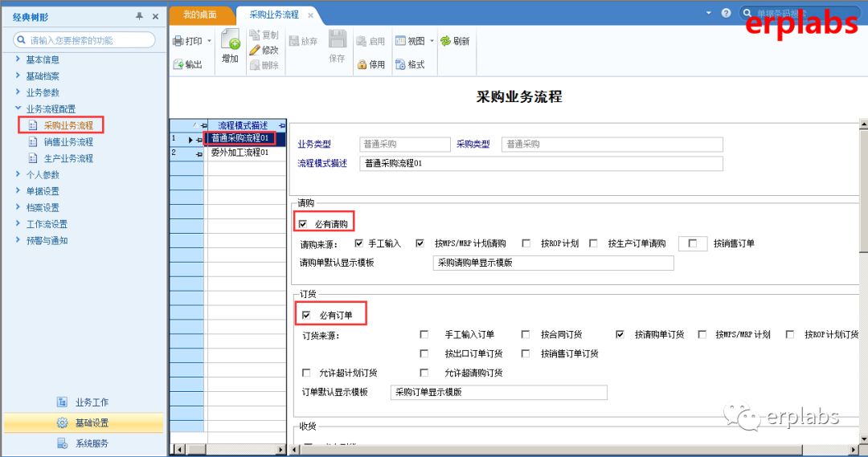Click the 打印 printer icon

(178, 41)
